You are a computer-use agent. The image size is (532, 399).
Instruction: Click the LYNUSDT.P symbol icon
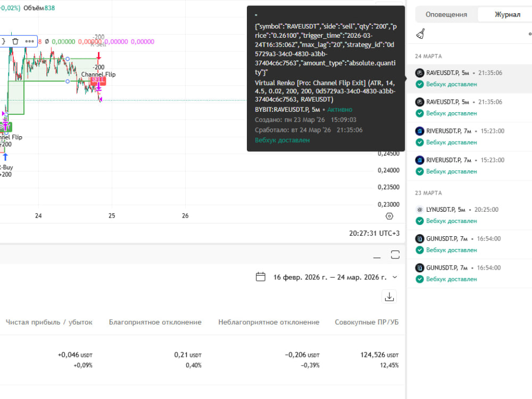coord(420,210)
